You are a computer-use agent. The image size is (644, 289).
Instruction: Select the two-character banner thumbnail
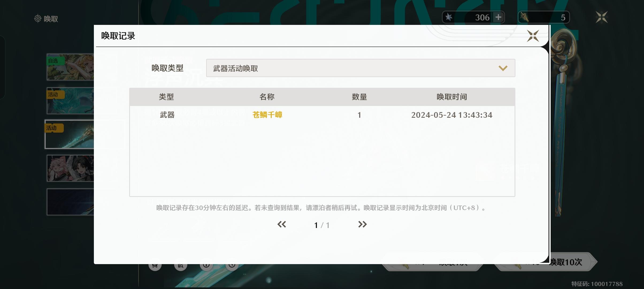click(70, 168)
